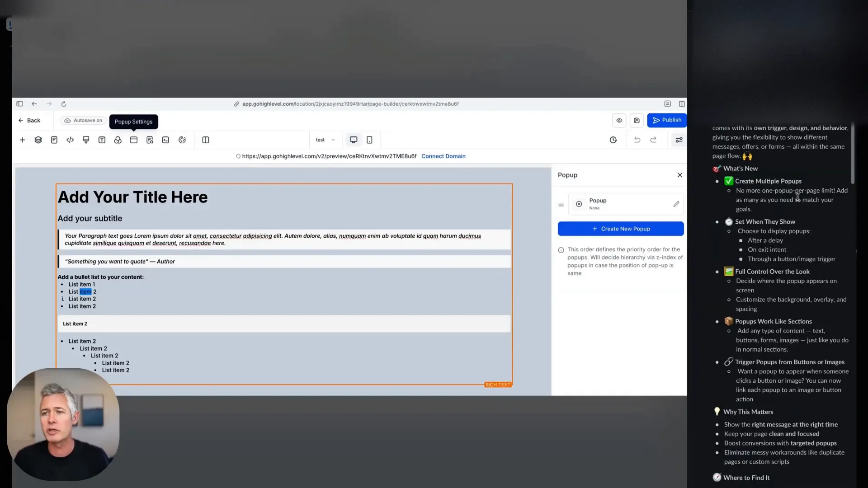Open the test page dropdown

325,140
